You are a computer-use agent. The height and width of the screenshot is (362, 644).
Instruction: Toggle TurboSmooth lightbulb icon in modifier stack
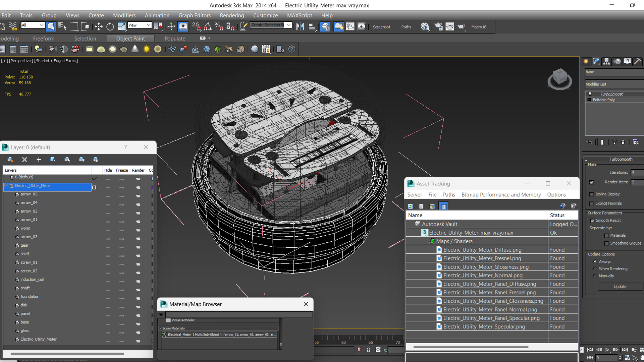(590, 94)
